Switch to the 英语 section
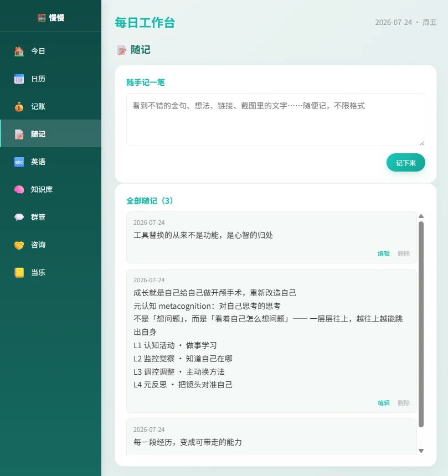Image resolution: width=448 pixels, height=476 pixels. point(51,162)
